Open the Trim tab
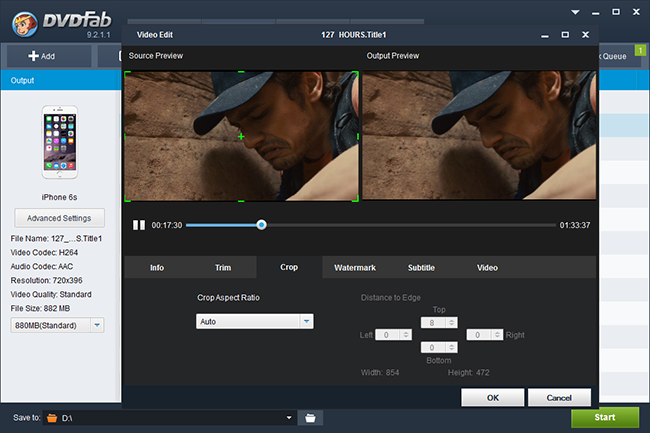 pyautogui.click(x=223, y=268)
